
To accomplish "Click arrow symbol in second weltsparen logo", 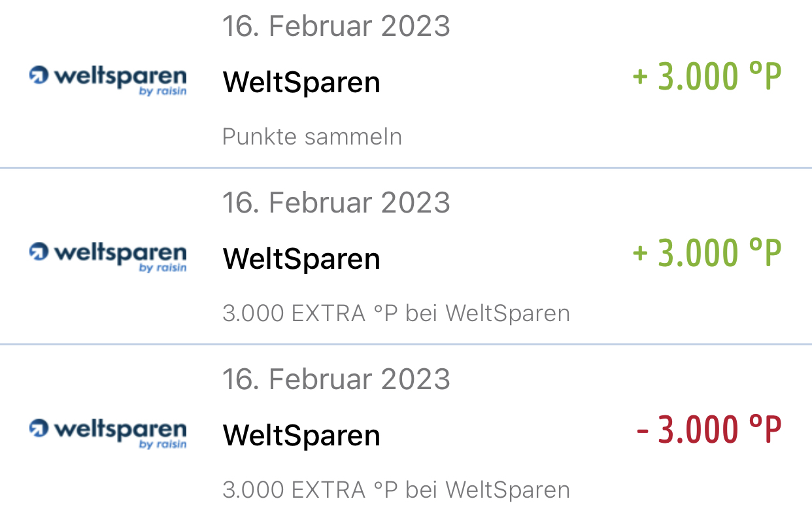I will (x=39, y=252).
